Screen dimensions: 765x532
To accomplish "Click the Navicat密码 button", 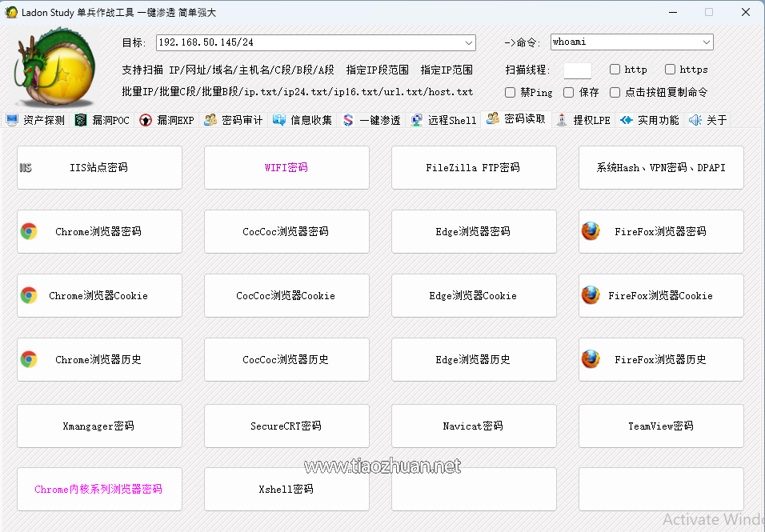I will pyautogui.click(x=474, y=426).
